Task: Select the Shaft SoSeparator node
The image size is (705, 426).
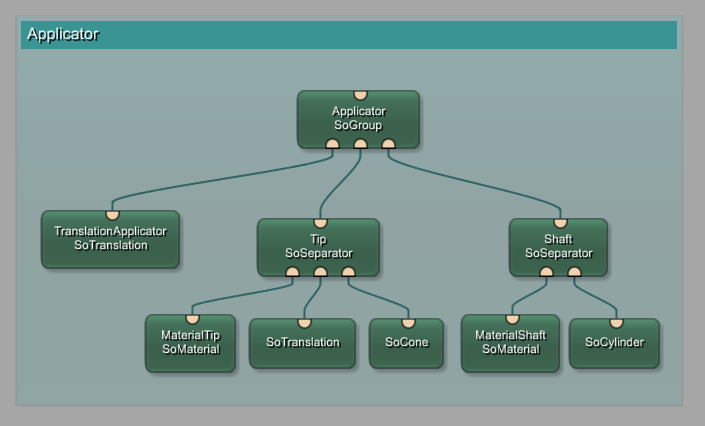Action: 558,247
